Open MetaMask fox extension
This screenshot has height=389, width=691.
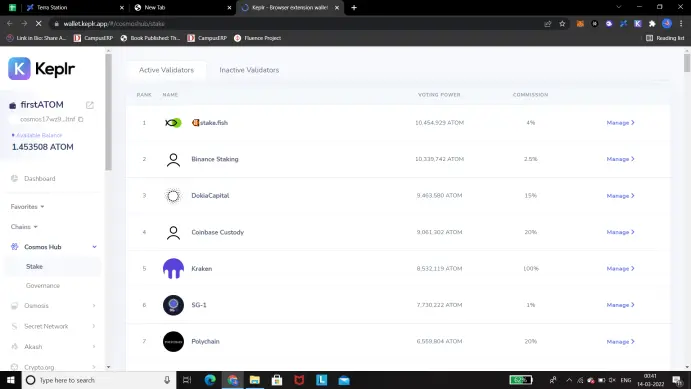click(x=580, y=24)
